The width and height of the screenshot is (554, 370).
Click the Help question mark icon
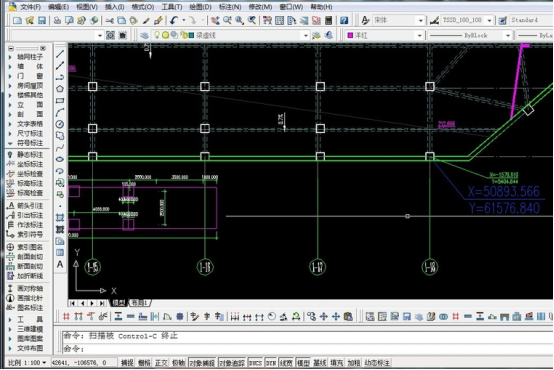coord(344,20)
